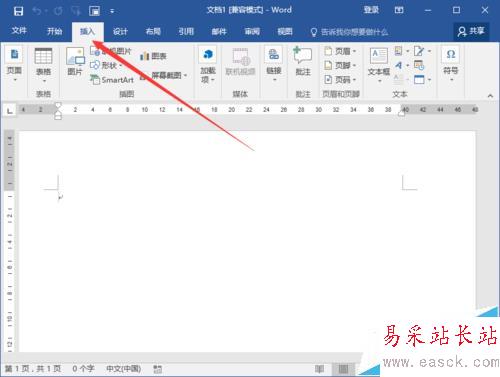Viewport: 500px width, 377px height.
Task: Switch to Print Layout view
Action: tap(343, 369)
